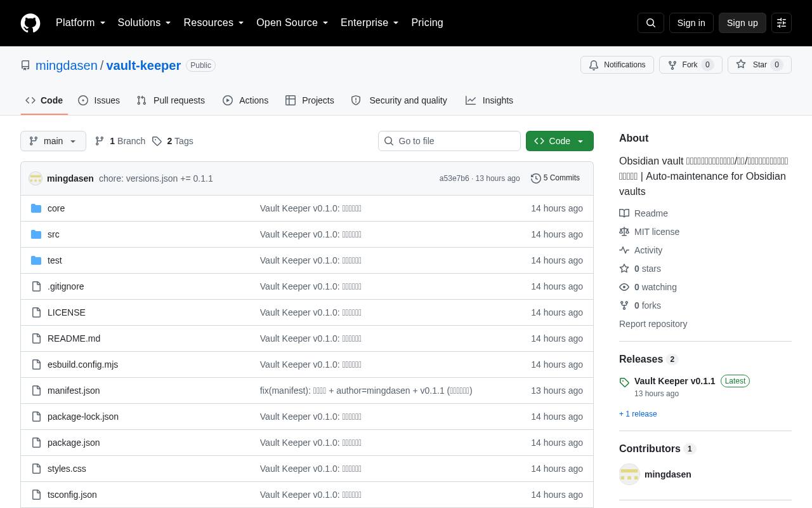Viewport: 812px width, 508px height.
Task: Switch to the Pull requests tab
Action: 171,100
